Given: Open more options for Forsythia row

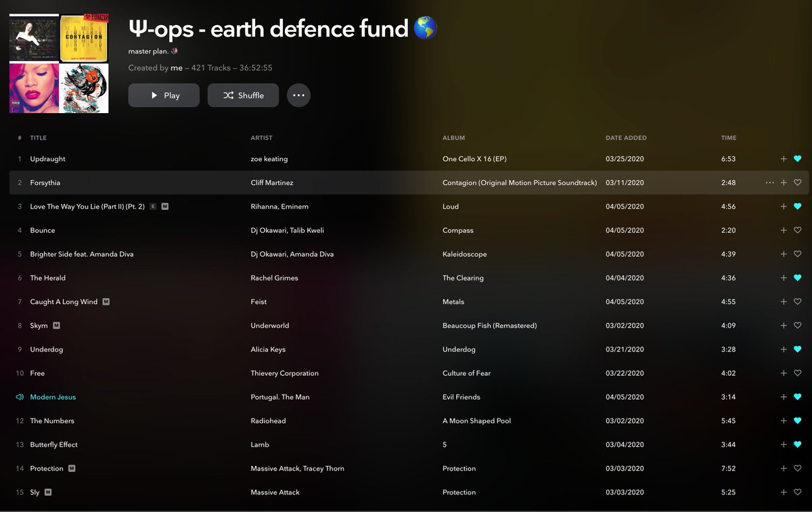Looking at the screenshot, I should click(x=769, y=183).
